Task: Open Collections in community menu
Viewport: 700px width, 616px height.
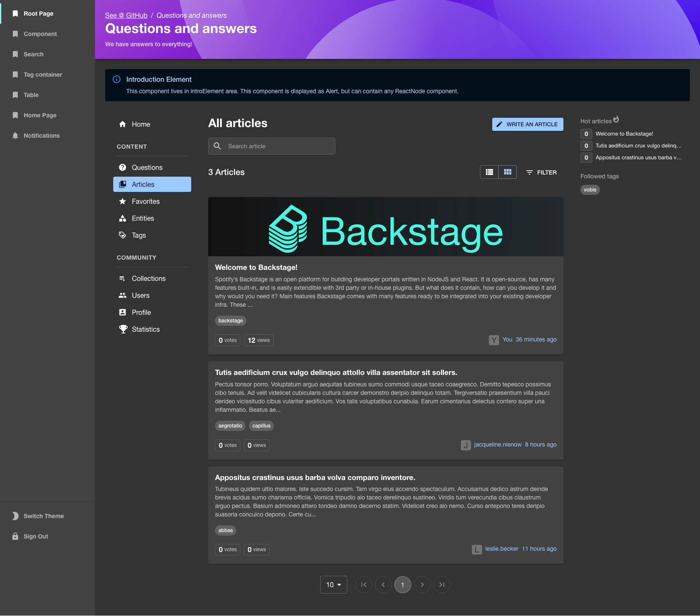Action: click(x=152, y=278)
